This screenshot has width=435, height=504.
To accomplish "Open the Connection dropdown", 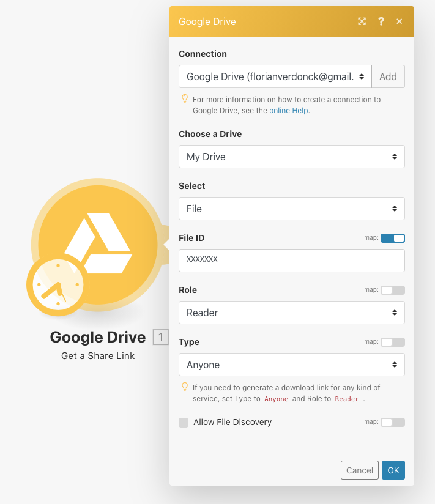I will coord(275,76).
